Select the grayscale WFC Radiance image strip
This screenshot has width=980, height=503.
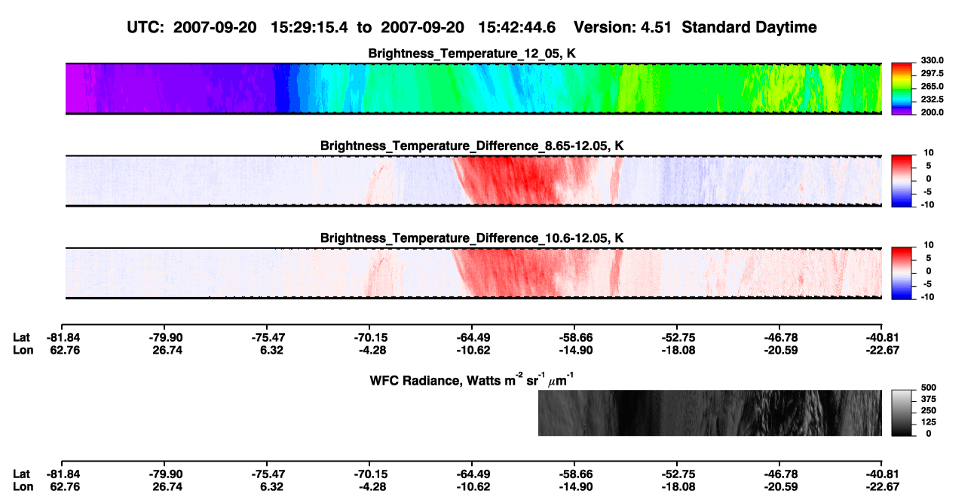[710, 413]
